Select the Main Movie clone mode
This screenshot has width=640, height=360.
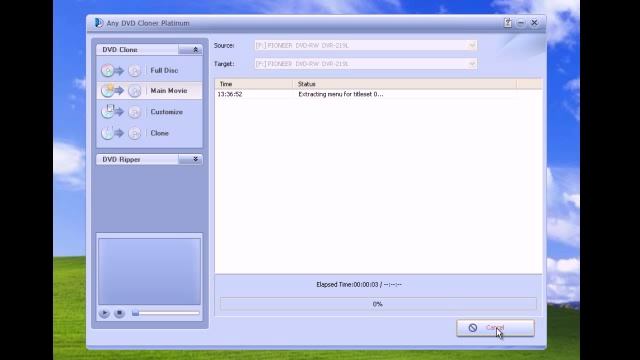click(149, 91)
